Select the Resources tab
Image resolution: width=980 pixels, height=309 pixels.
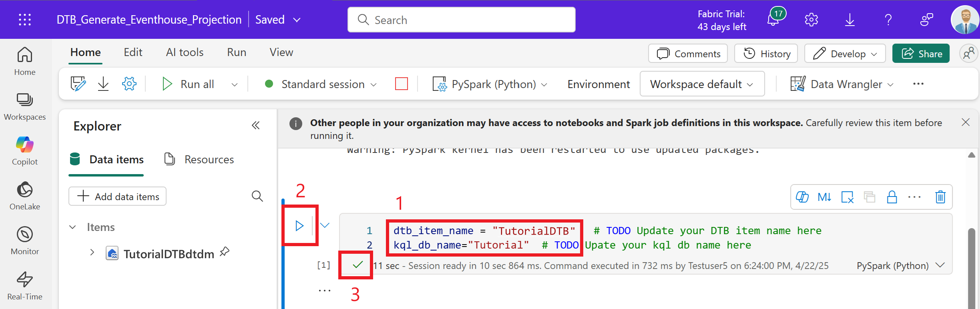click(x=199, y=159)
